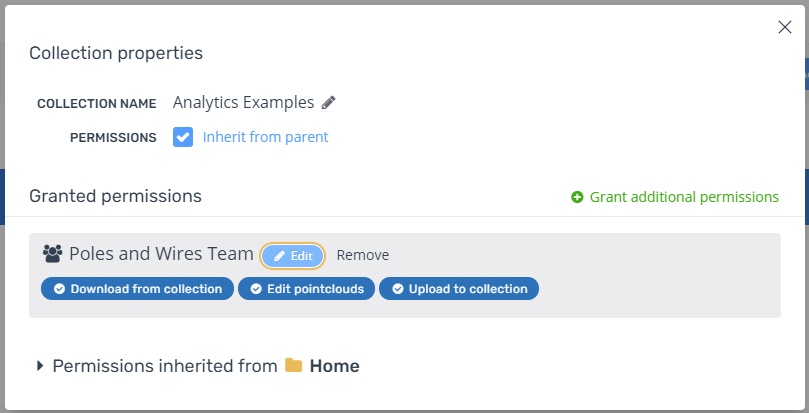The image size is (809, 413).
Task: Click the green plus icon for granting permissions
Action: pos(577,197)
